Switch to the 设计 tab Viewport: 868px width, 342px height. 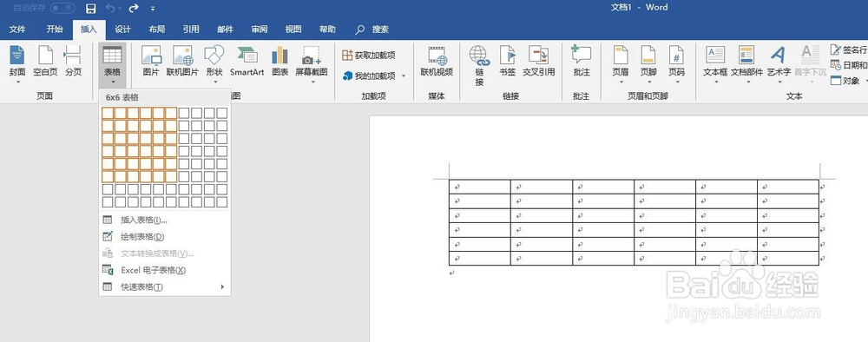point(122,30)
